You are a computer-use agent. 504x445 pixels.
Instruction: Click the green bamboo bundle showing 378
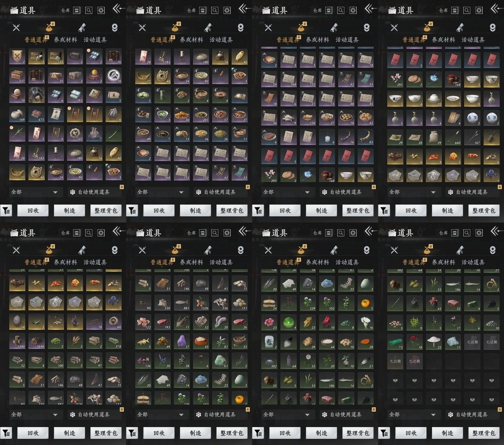114,341
